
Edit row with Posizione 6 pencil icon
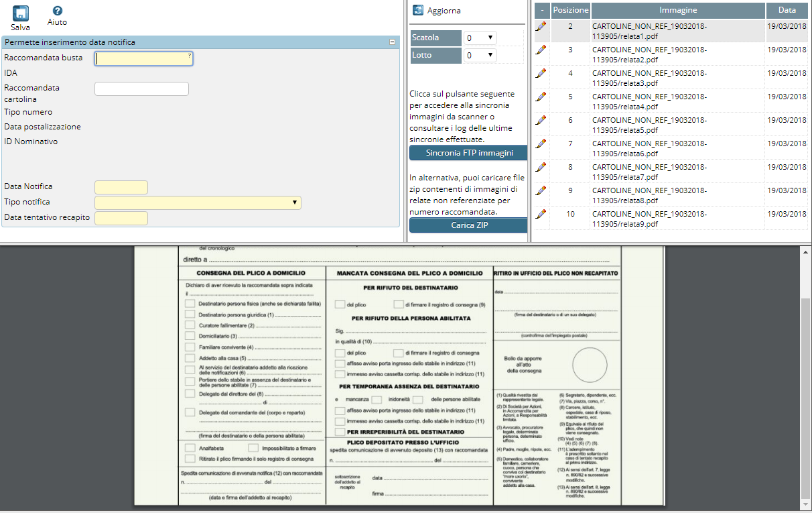coord(541,120)
